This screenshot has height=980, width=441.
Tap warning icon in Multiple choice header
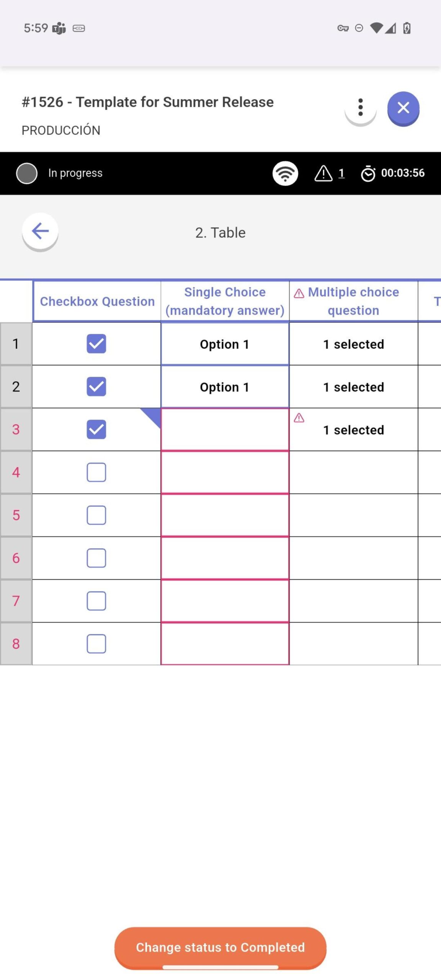pyautogui.click(x=299, y=293)
